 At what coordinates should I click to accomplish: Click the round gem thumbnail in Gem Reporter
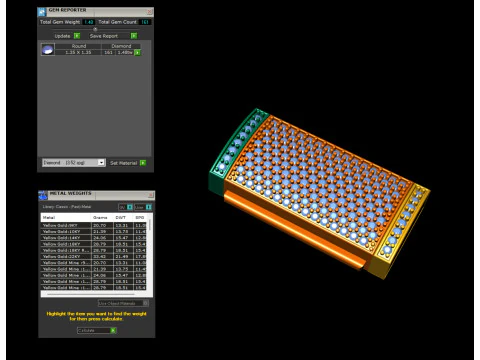(x=48, y=49)
